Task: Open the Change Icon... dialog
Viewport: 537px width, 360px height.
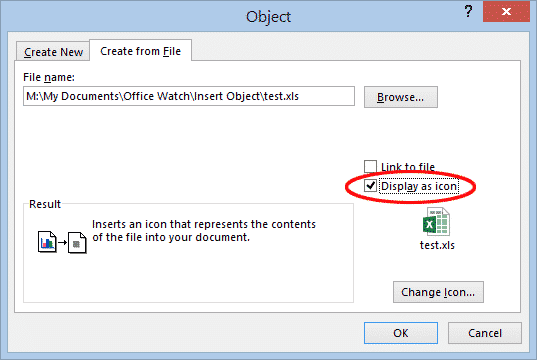Action: 438,292
